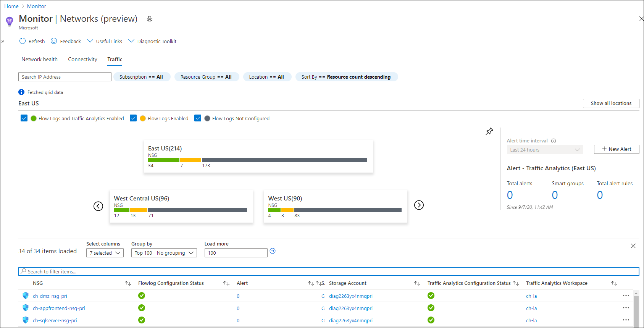Screen dimensions: 644x328
Task: Open the Total alerts count
Action: (x=510, y=195)
